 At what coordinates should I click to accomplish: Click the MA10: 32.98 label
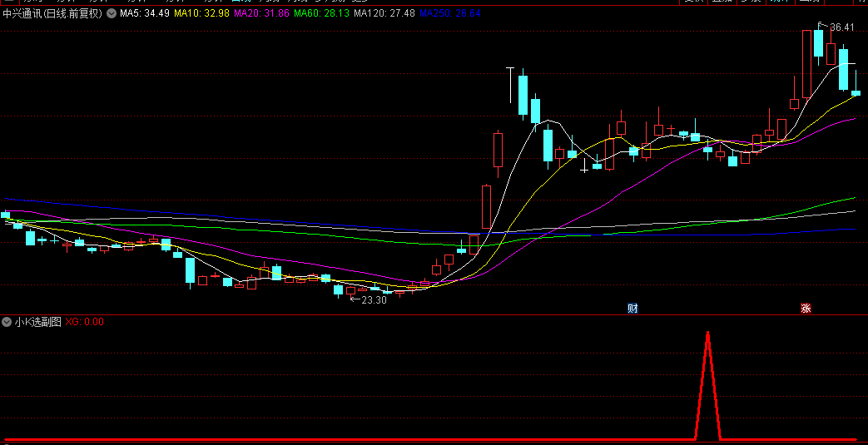tap(201, 13)
